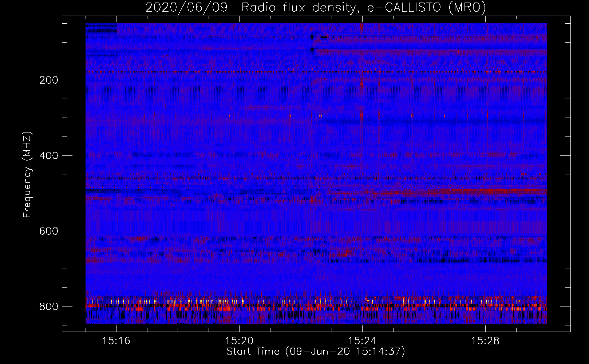Click the 400 frequency tick label

click(49, 156)
